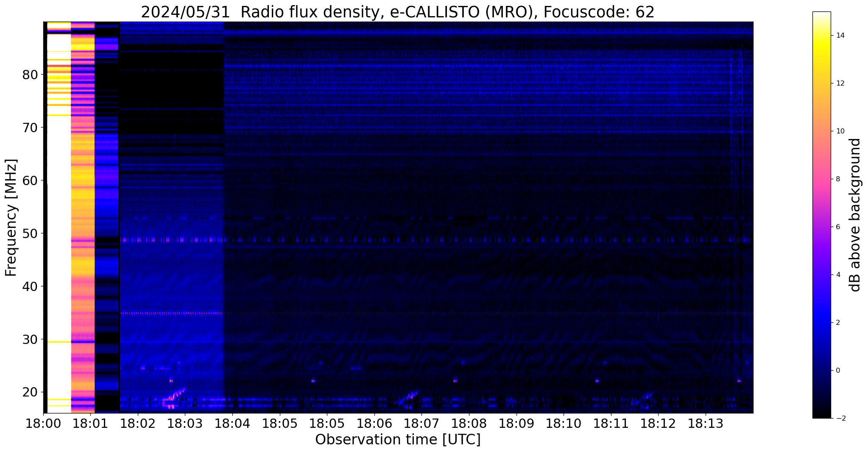
Task: Click the 18:01 time tick label
Action: 90,423
